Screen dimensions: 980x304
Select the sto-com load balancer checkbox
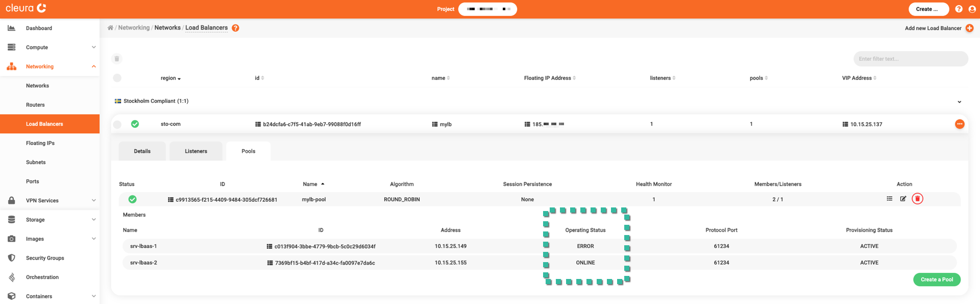(x=117, y=124)
